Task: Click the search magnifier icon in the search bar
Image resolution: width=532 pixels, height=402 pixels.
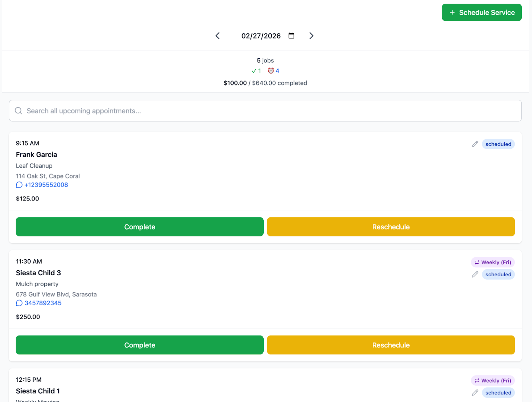Action: (18, 111)
